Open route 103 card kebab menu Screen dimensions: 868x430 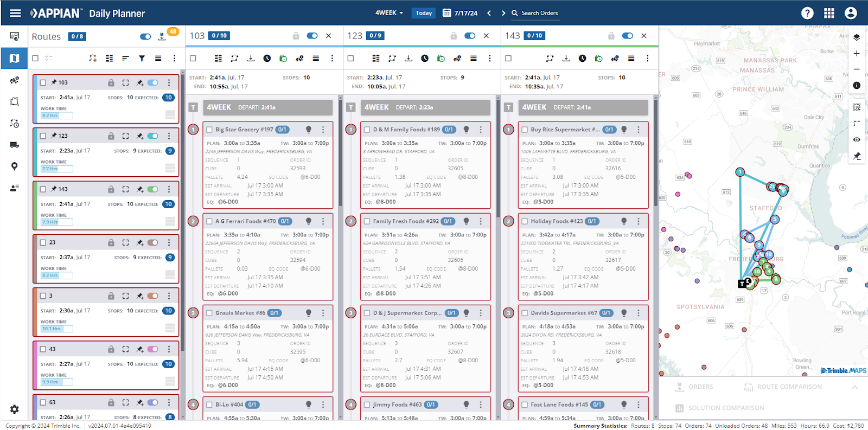coord(169,82)
